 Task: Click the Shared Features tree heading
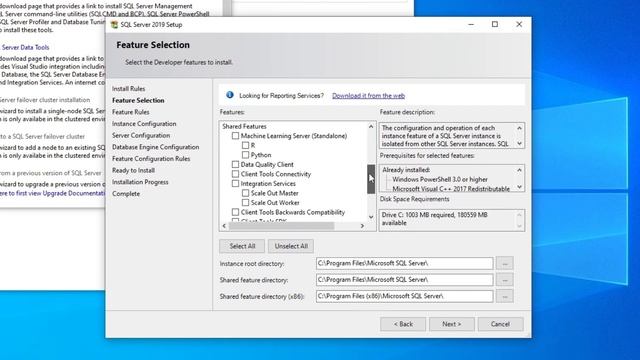[244, 127]
